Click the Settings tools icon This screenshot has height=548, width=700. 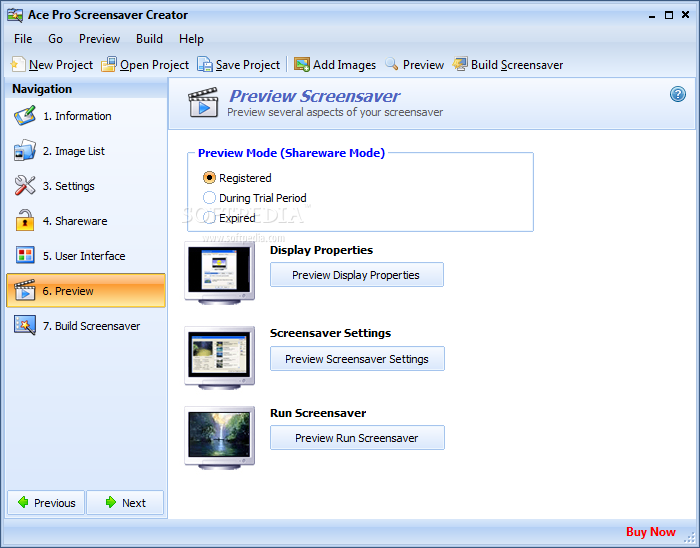click(25, 185)
